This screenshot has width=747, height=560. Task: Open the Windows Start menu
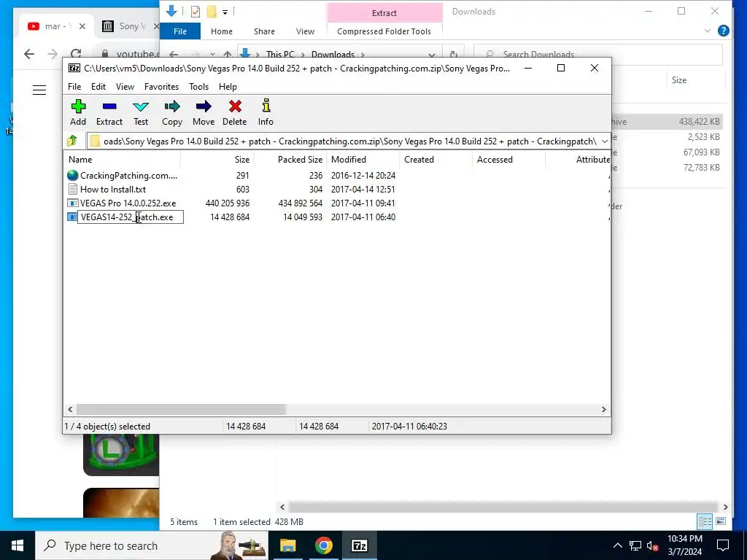tap(18, 545)
